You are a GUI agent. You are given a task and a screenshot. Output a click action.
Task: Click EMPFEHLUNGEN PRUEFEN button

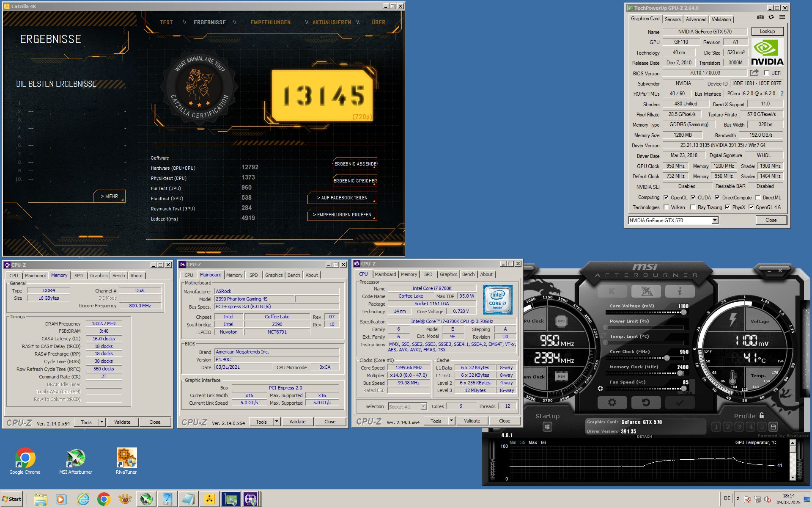(342, 215)
